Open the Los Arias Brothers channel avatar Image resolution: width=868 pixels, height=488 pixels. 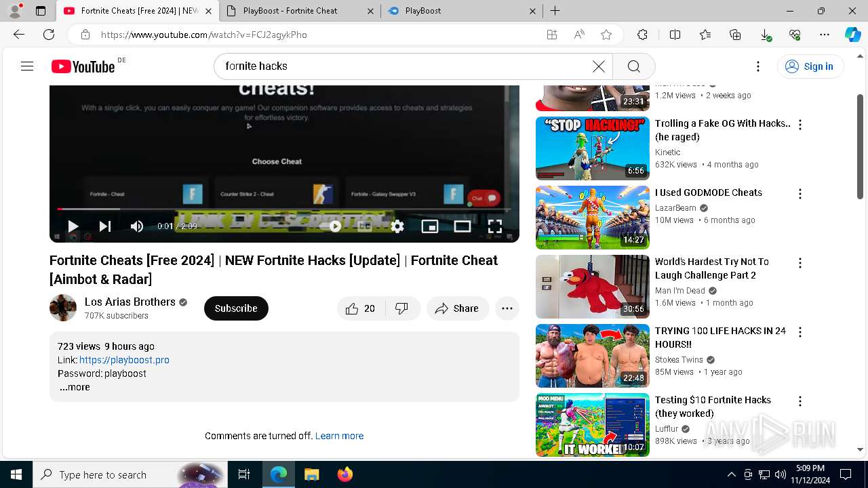(63, 308)
